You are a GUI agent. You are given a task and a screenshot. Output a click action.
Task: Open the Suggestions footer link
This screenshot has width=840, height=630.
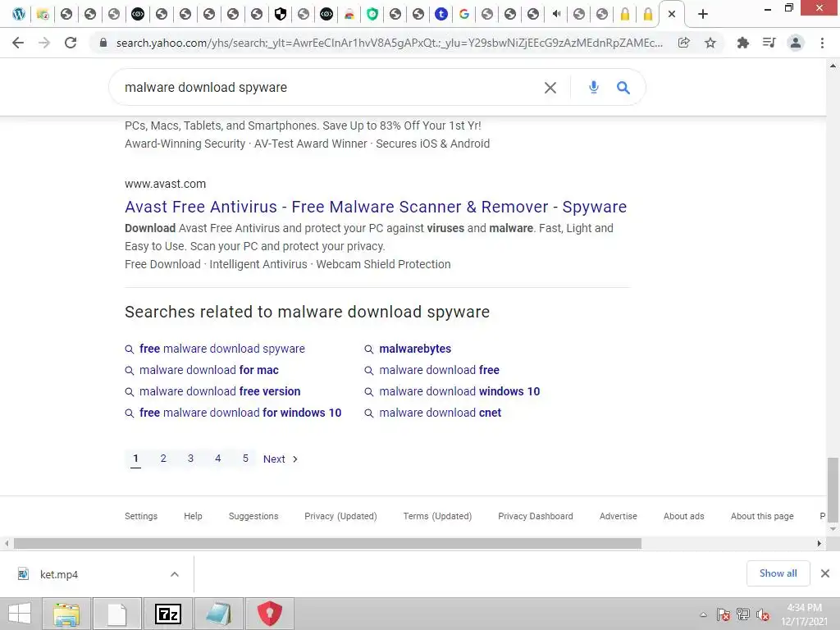point(253,517)
